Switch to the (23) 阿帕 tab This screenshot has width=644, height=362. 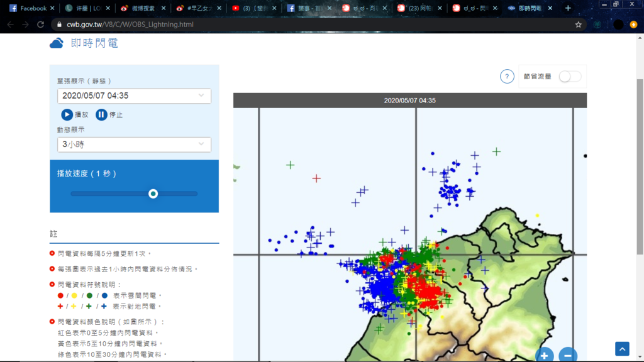(x=419, y=8)
